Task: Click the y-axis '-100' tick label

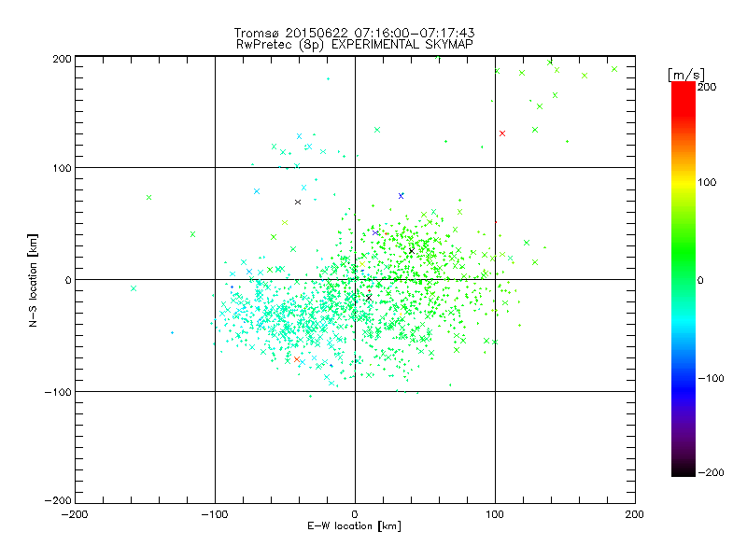Action: pyautogui.click(x=58, y=392)
